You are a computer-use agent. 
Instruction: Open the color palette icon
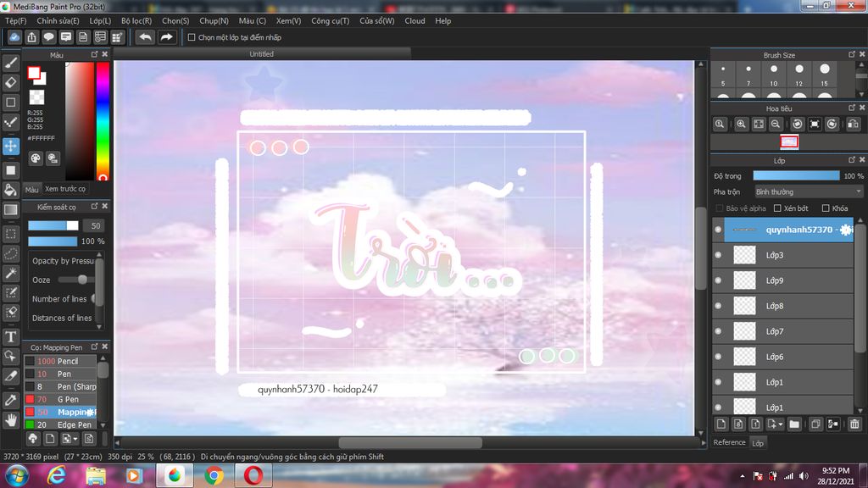[36, 158]
